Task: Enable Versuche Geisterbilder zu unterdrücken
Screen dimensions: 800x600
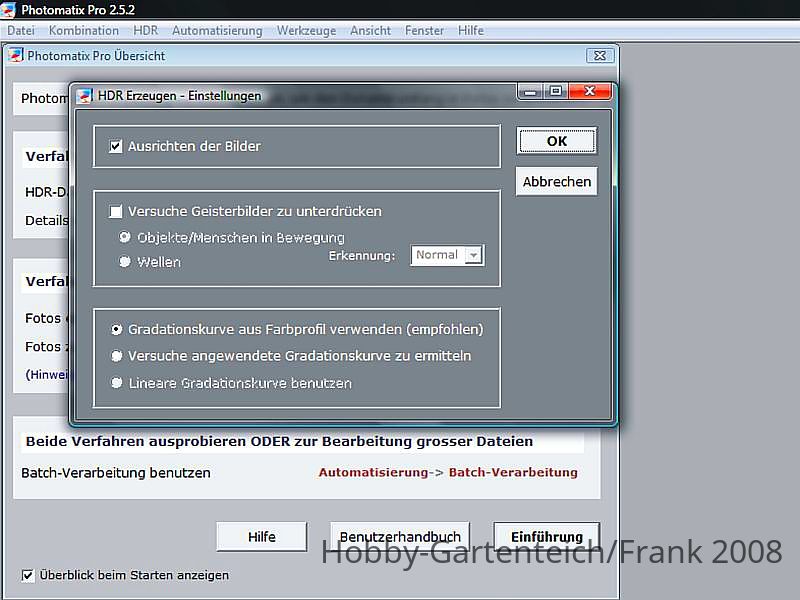Action: 116,211
